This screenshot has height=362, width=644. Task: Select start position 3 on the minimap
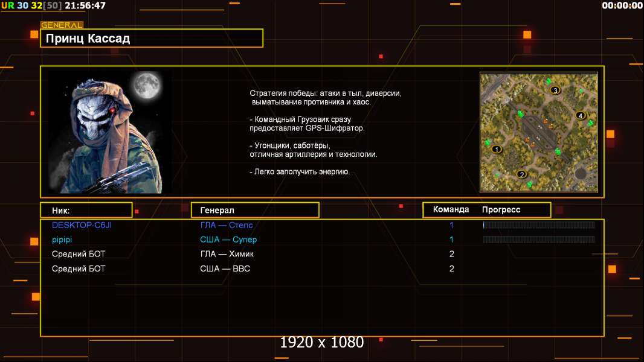[x=555, y=90]
